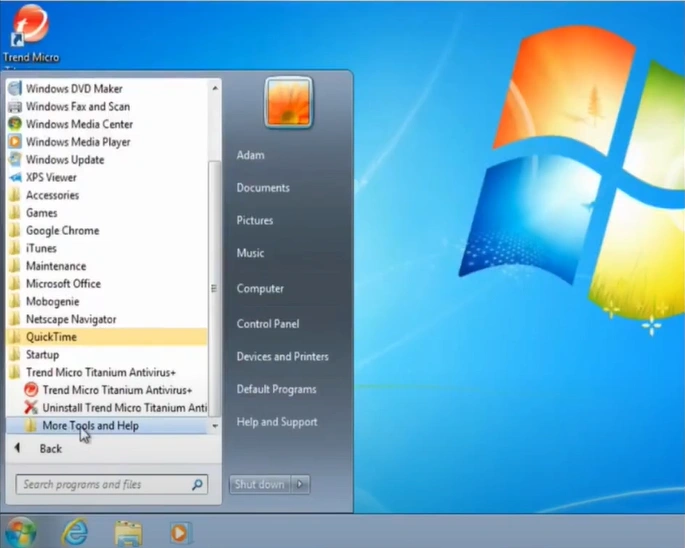Open More Tools and Help folder
Viewport: 685px width, 548px height.
pyautogui.click(x=107, y=426)
